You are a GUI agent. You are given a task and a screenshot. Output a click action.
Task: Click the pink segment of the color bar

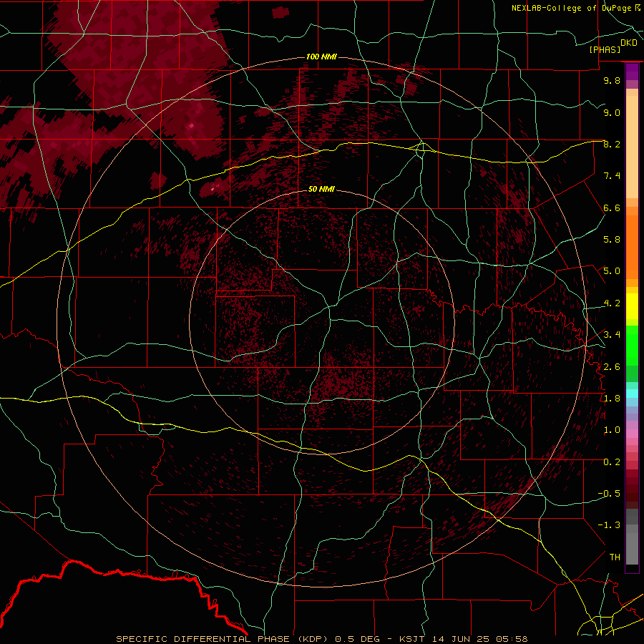pyautogui.click(x=632, y=433)
